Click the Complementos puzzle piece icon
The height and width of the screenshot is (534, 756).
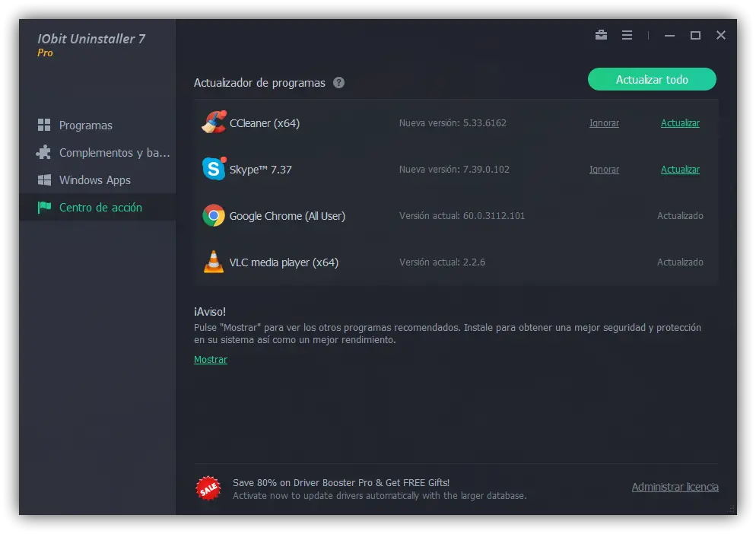43,152
